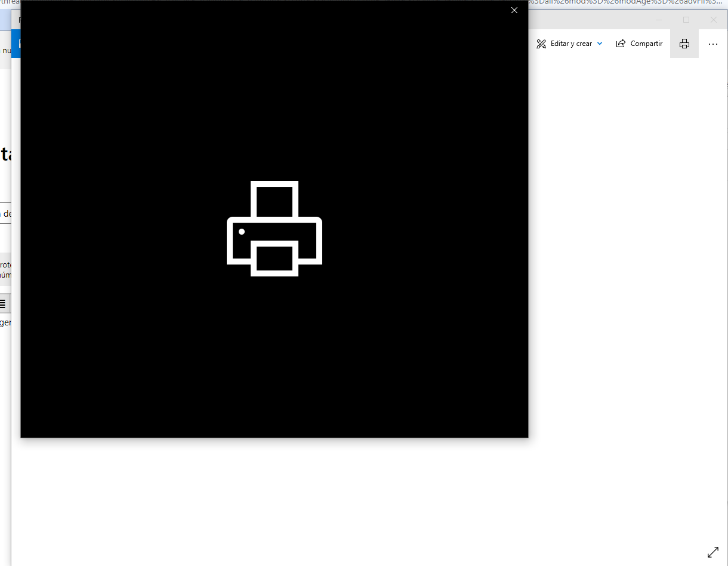
Task: Open the Editar y crear menu
Action: (x=569, y=44)
